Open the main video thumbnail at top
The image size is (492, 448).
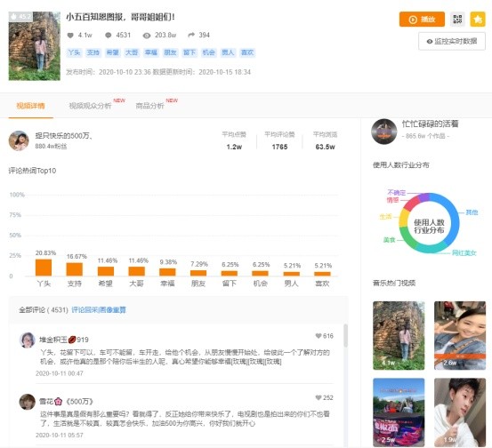click(34, 45)
